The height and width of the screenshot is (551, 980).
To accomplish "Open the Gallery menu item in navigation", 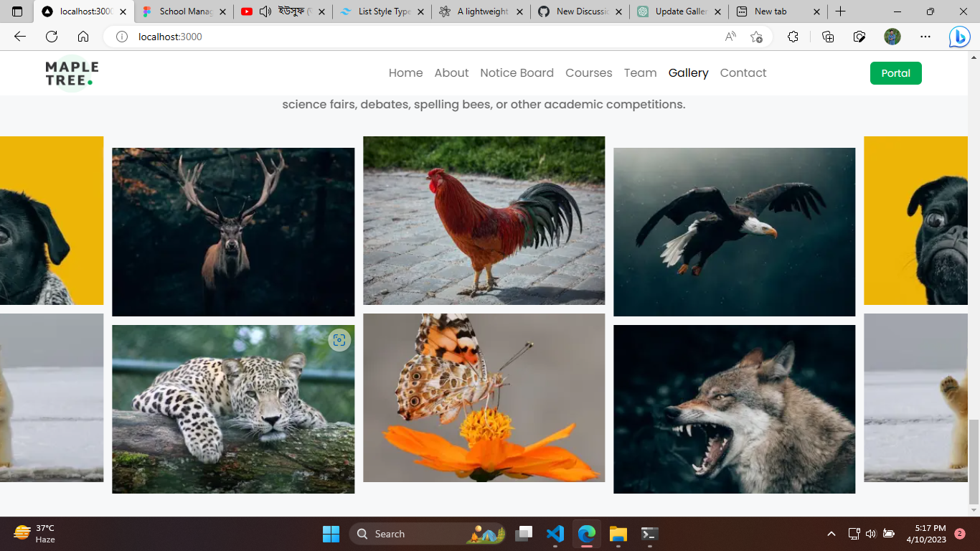I will (687, 72).
